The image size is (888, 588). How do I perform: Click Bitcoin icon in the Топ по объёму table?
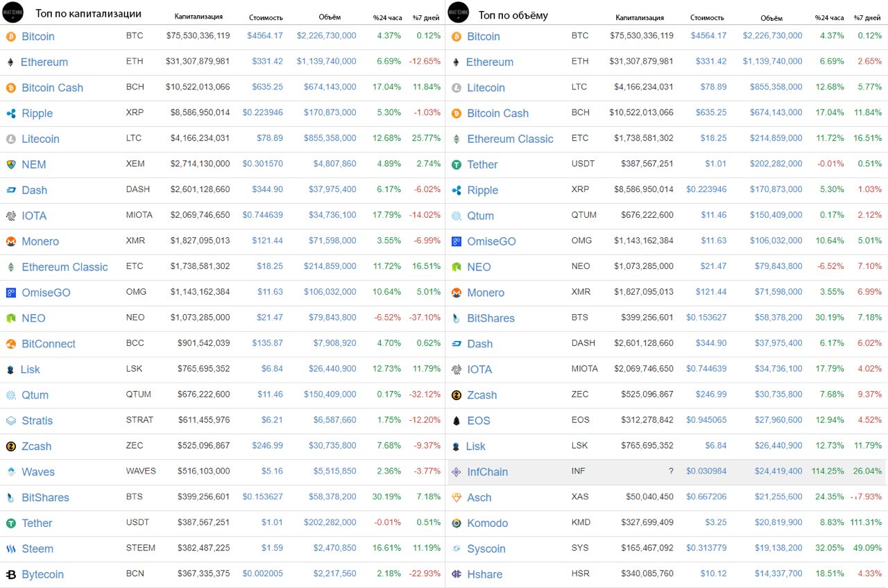click(x=456, y=36)
